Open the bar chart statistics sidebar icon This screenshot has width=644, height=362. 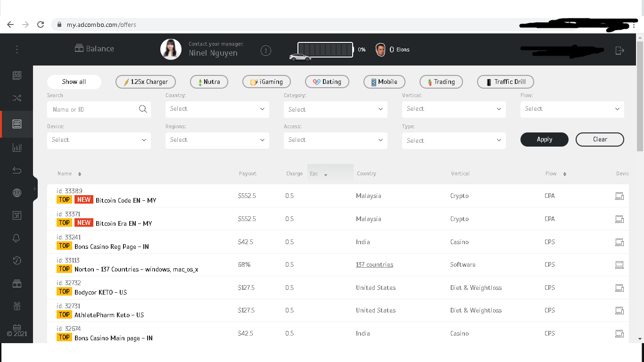(17, 148)
